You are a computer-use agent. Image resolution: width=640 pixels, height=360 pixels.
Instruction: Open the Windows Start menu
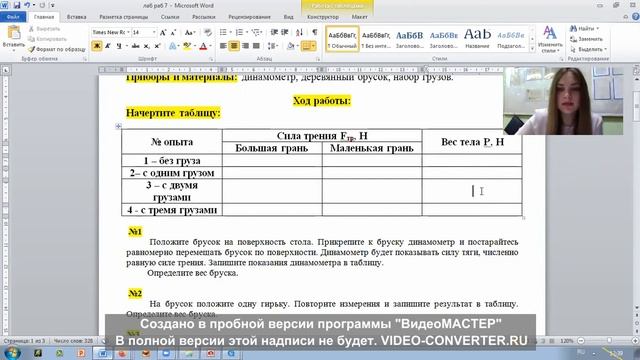click(x=12, y=353)
